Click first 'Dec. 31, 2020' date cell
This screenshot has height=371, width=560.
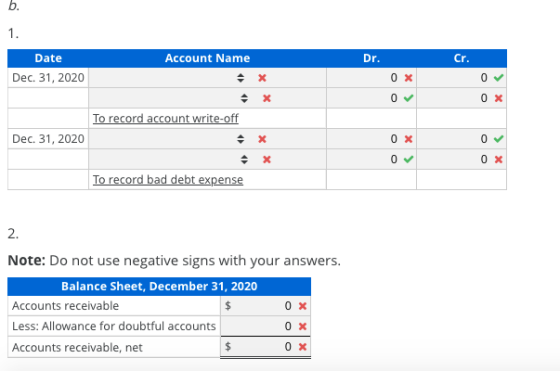[48, 78]
